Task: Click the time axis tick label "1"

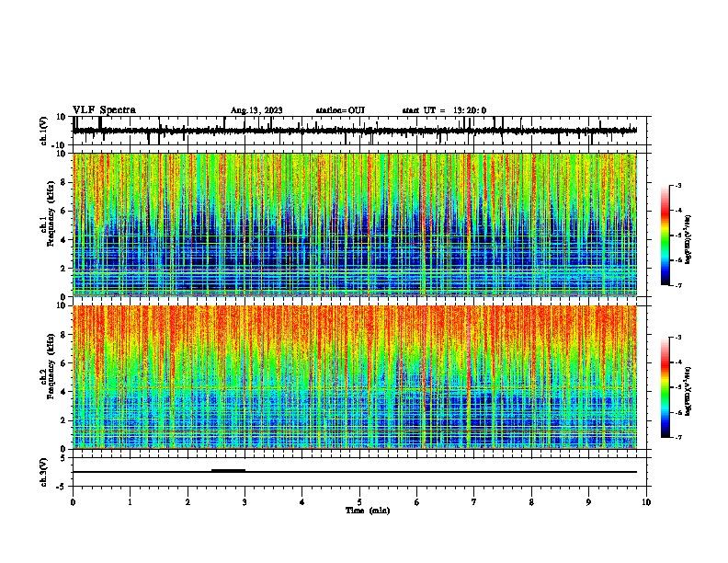Action: click(130, 502)
